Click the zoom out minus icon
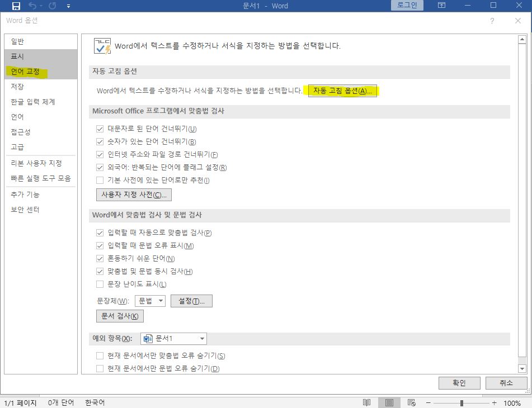 coord(428,403)
